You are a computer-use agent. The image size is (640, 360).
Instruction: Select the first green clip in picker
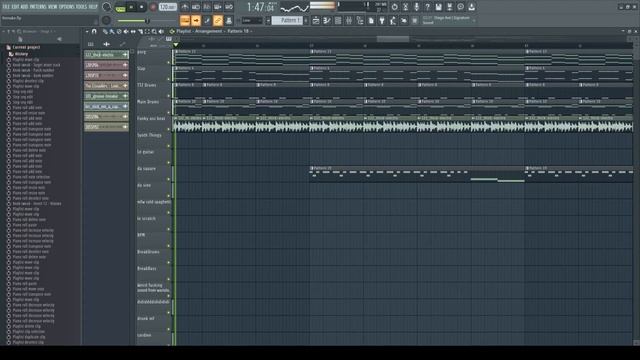(106, 55)
